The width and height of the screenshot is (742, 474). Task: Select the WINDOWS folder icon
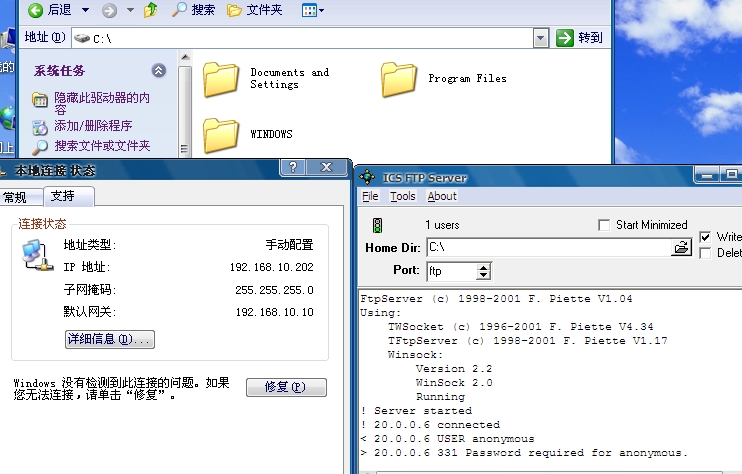point(221,136)
